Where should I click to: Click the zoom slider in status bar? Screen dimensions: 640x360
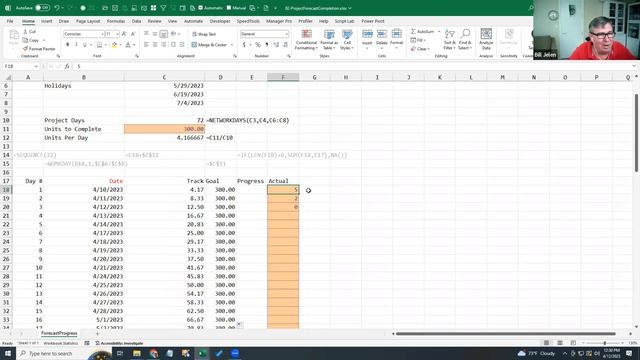coord(604,343)
